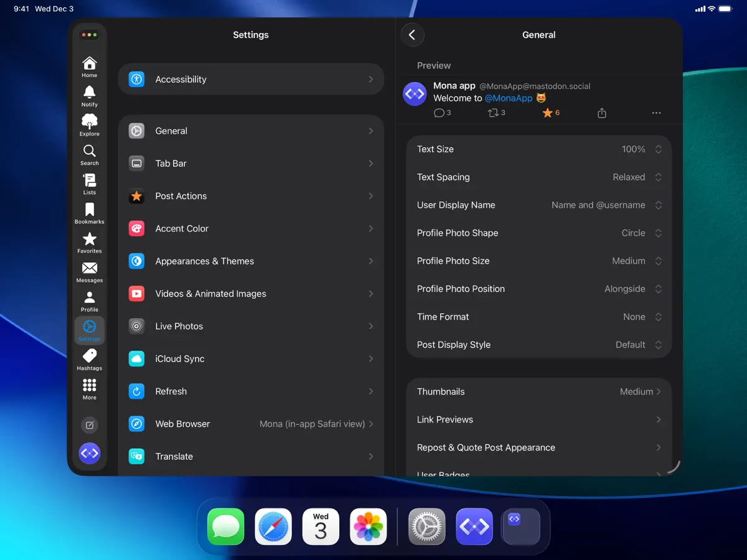
Task: Open Post Actions settings
Action: pos(251,196)
